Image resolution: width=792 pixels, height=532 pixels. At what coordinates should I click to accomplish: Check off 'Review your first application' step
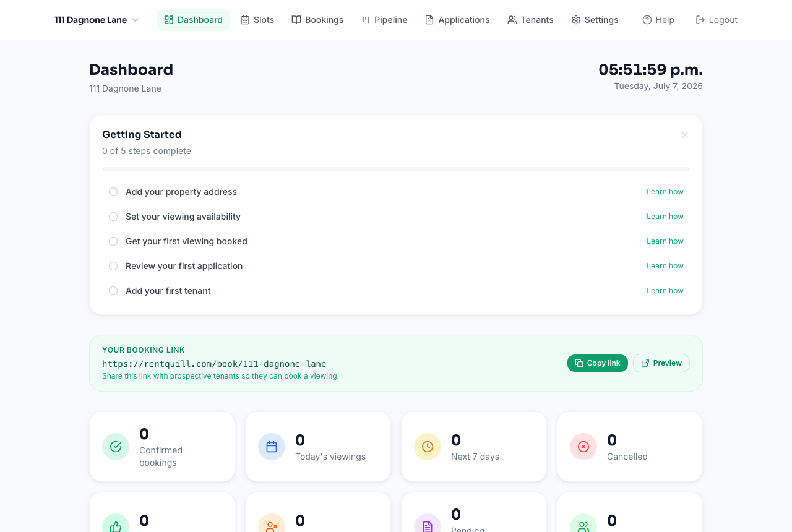[x=113, y=266]
